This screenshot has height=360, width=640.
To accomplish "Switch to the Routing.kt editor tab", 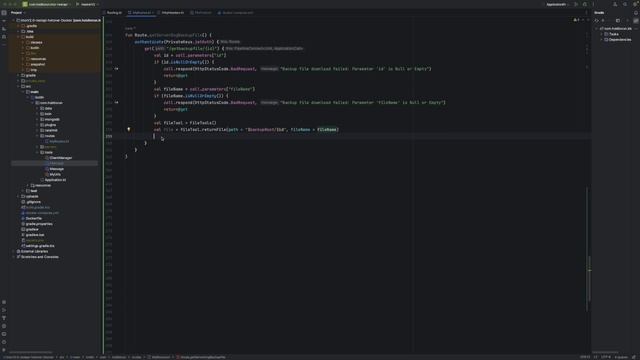I will 113,13.
